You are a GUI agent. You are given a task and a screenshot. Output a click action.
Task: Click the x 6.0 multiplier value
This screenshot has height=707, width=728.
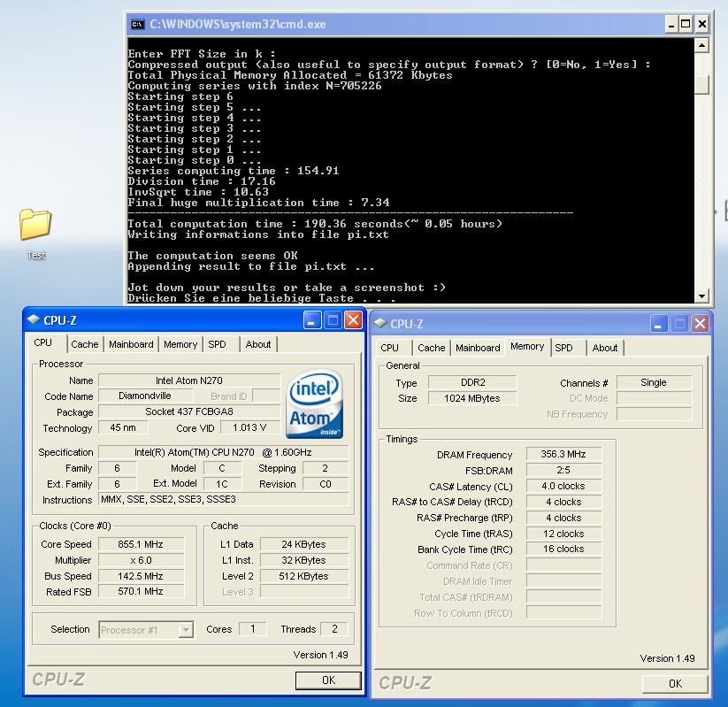141,560
